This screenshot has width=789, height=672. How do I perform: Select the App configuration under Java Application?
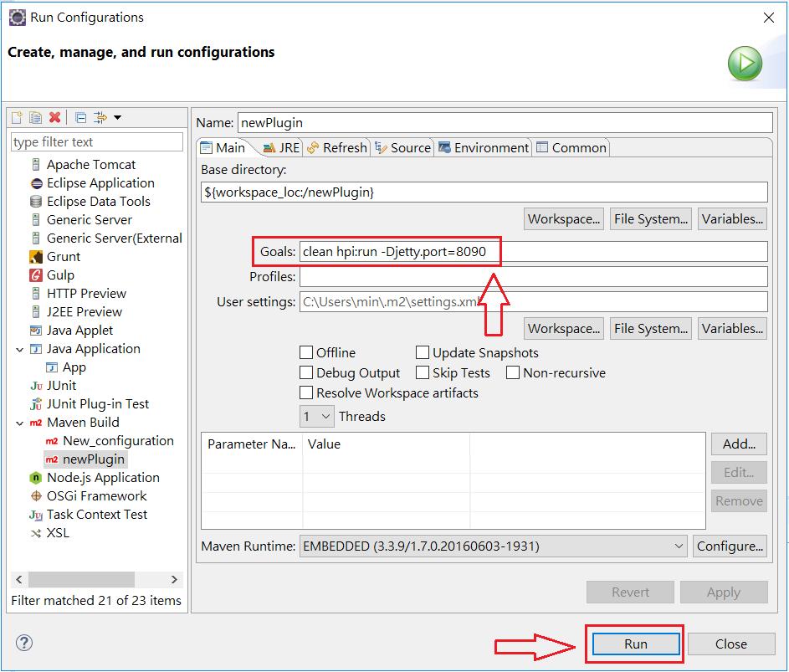click(x=74, y=367)
